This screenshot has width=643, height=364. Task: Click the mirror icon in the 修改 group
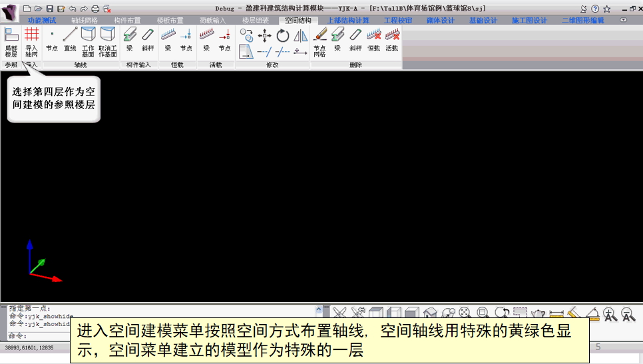pyautogui.click(x=301, y=36)
